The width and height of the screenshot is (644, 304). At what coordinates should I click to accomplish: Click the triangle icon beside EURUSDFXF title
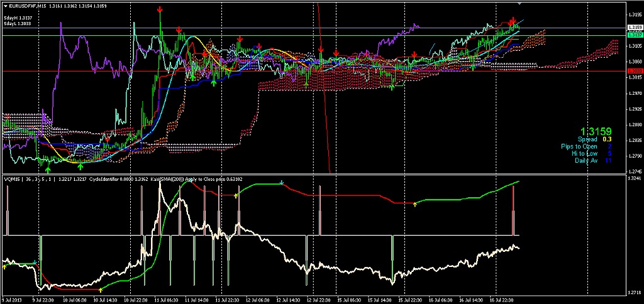(5, 6)
